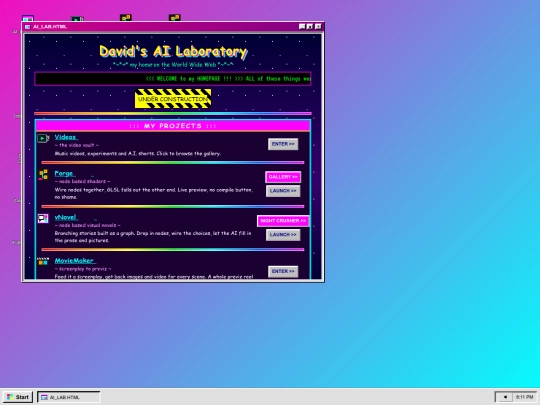Screen dimensions: 540x405
Task: Click 'my home on the World Wide Web' subtitle
Action: pyautogui.click(x=173, y=64)
